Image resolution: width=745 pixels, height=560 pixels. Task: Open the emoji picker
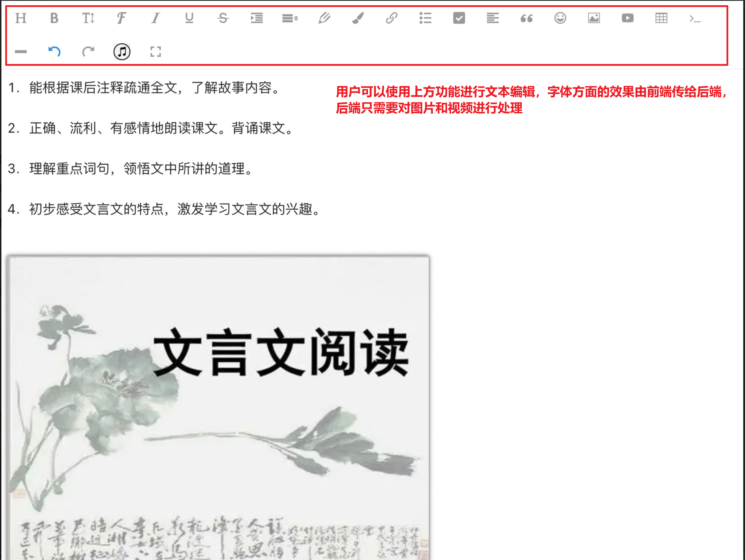[x=560, y=18]
